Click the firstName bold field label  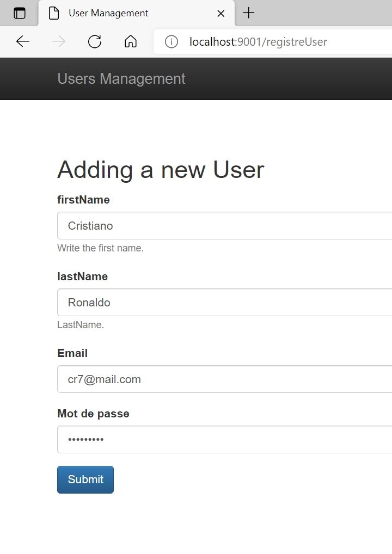click(x=83, y=200)
